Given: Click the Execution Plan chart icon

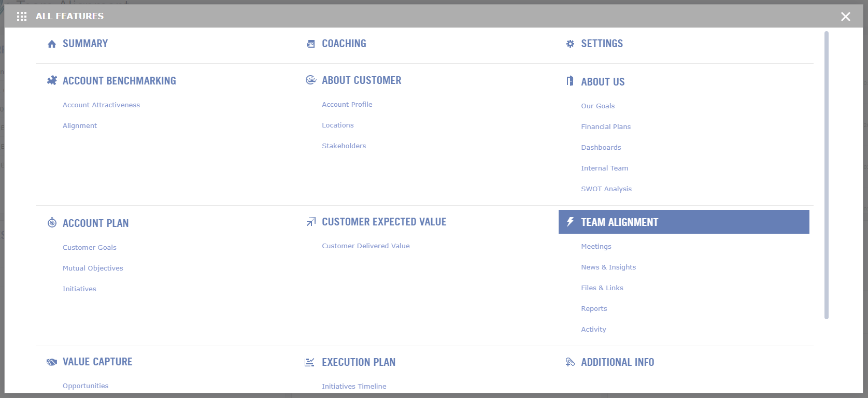Looking at the screenshot, I should (309, 362).
